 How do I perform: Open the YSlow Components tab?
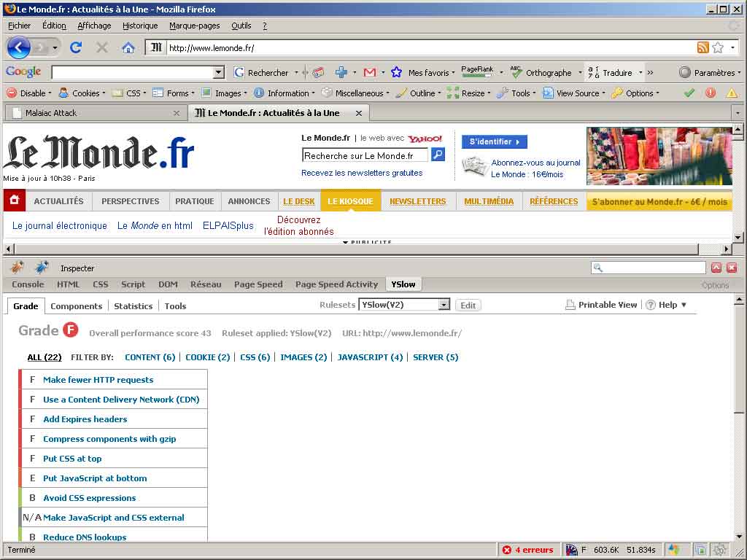tap(76, 306)
